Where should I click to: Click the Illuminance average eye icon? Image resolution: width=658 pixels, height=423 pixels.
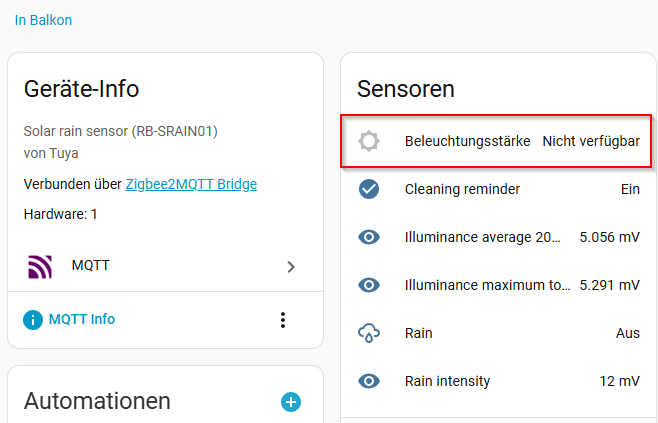[x=369, y=237]
